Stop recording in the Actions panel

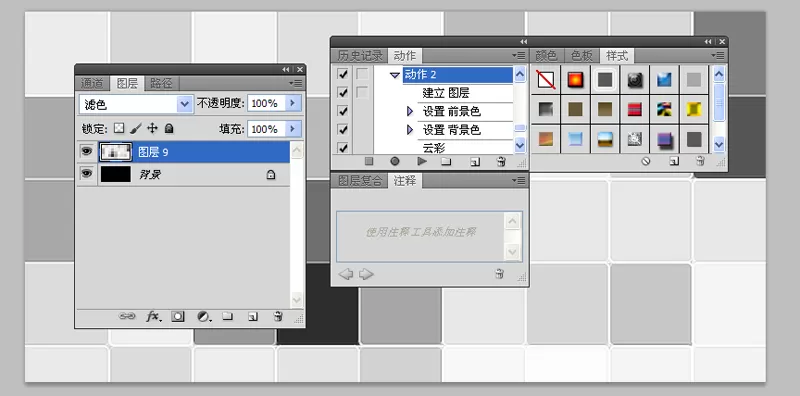click(369, 161)
